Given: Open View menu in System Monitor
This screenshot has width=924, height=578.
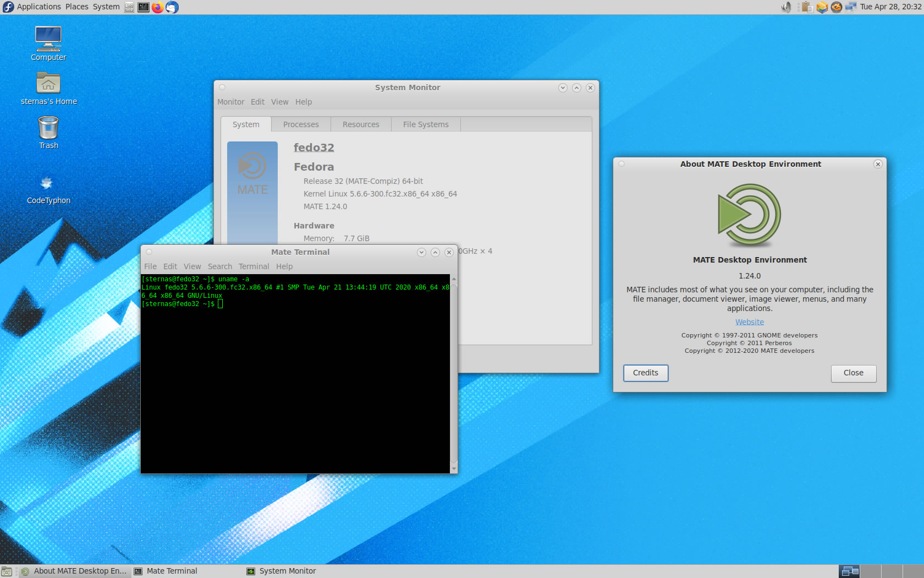Looking at the screenshot, I should pyautogui.click(x=279, y=102).
